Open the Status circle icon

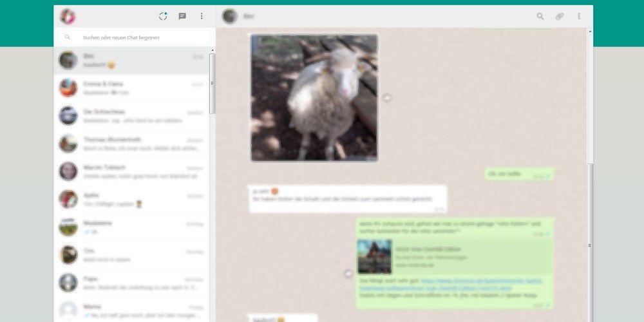[163, 17]
